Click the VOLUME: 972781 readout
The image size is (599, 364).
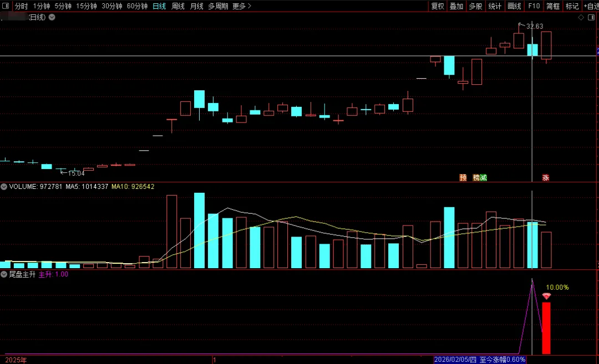click(35, 187)
